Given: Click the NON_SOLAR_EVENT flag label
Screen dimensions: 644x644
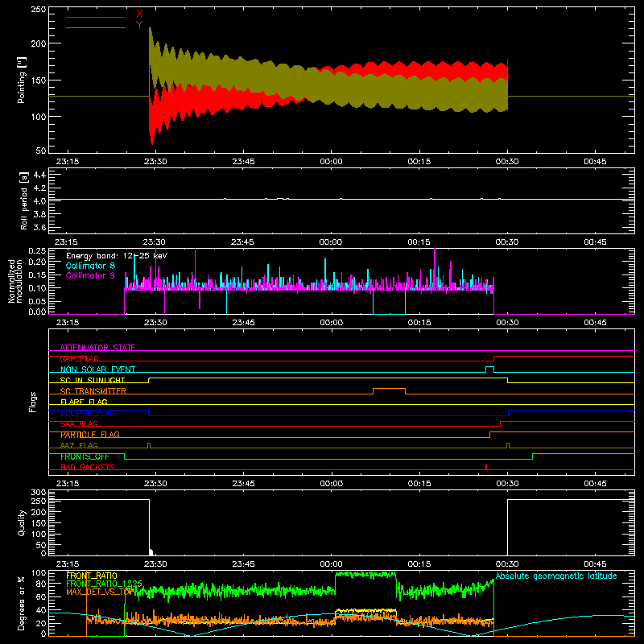Looking at the screenshot, I should coord(97,369).
